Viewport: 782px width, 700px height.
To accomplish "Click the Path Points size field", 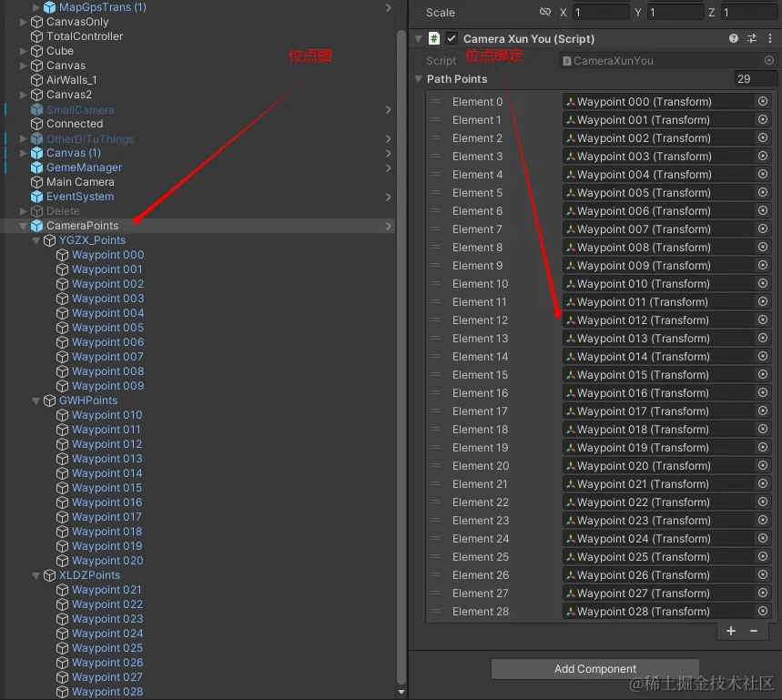I will [755, 79].
